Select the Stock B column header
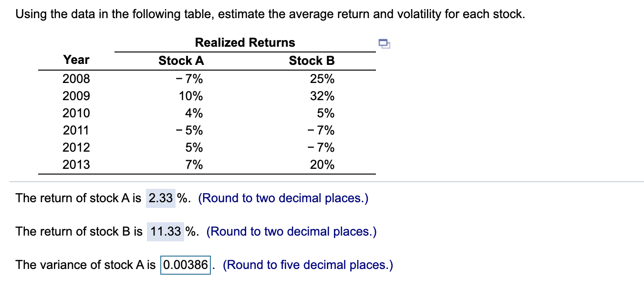The image size is (644, 289). pos(312,61)
